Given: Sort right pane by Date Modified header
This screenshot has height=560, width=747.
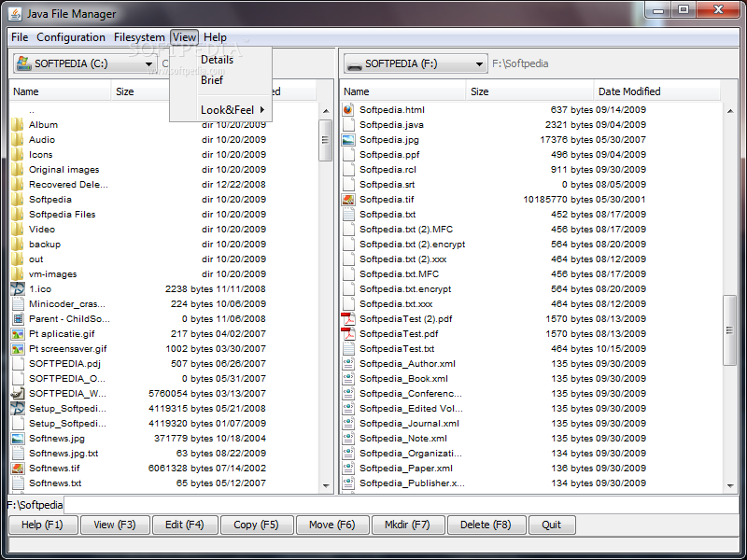Looking at the screenshot, I should pyautogui.click(x=657, y=91).
